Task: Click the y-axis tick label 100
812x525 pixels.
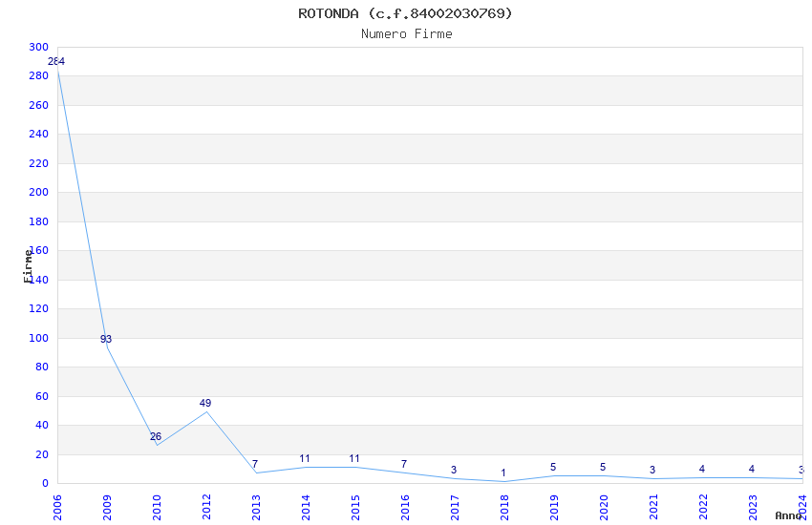Action: point(39,338)
